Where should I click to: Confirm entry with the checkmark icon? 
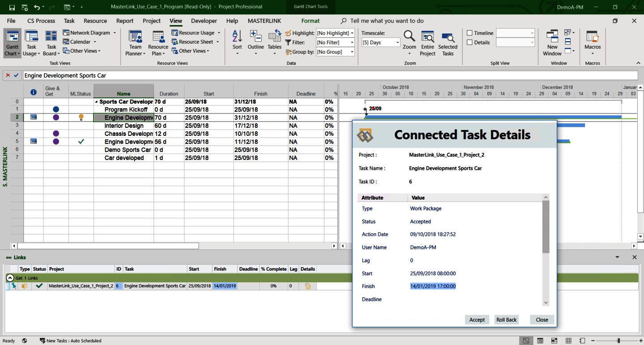[16, 75]
